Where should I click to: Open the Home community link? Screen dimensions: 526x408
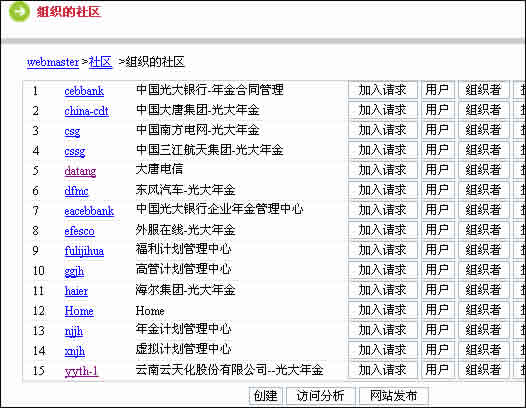click(x=79, y=311)
